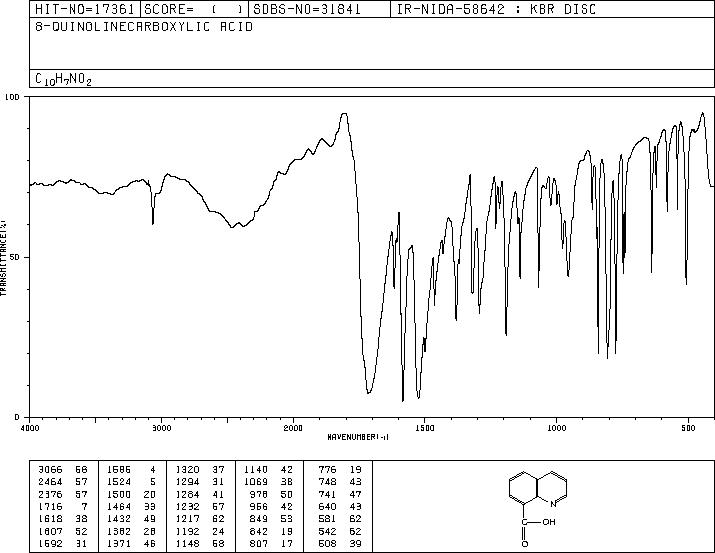Viewport: 715px width, 553px height.
Task: Click the peak table value 1069
Action: [256, 481]
